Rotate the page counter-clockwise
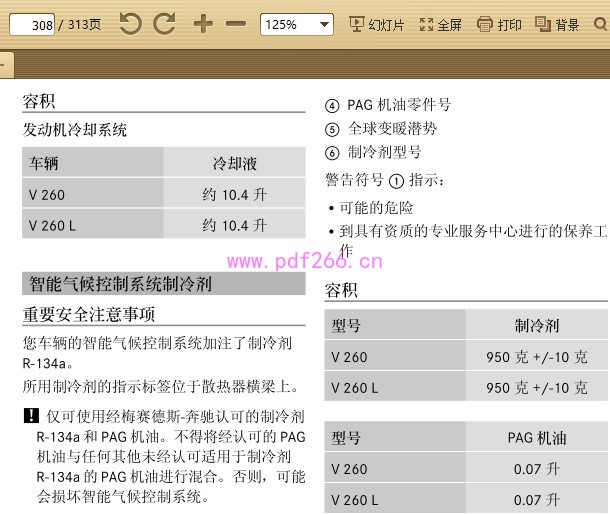Image resolution: width=610 pixels, height=515 pixels. (130, 24)
